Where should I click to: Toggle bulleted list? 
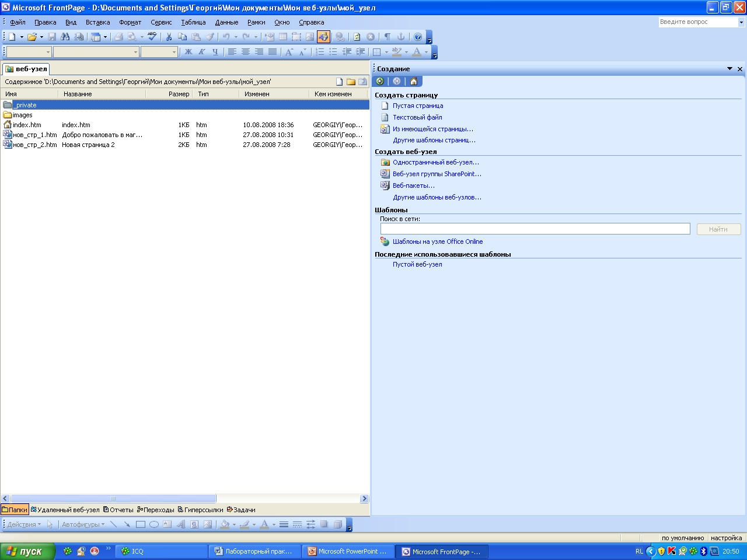(x=333, y=52)
